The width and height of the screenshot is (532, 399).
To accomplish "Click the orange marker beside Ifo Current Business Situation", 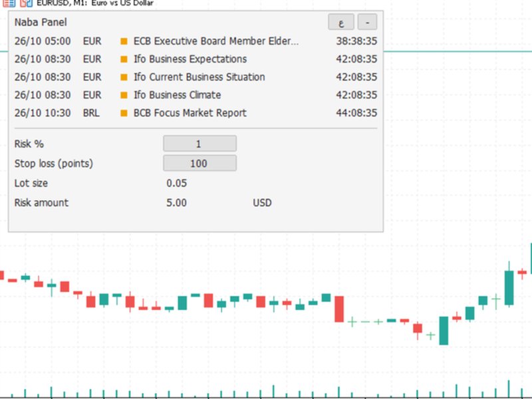I will (x=124, y=77).
